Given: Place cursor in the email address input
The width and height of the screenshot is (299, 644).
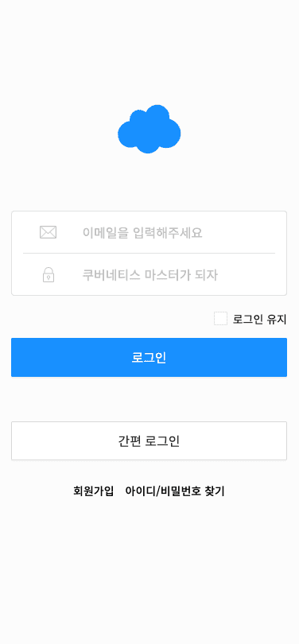Looking at the screenshot, I should coord(149,232).
